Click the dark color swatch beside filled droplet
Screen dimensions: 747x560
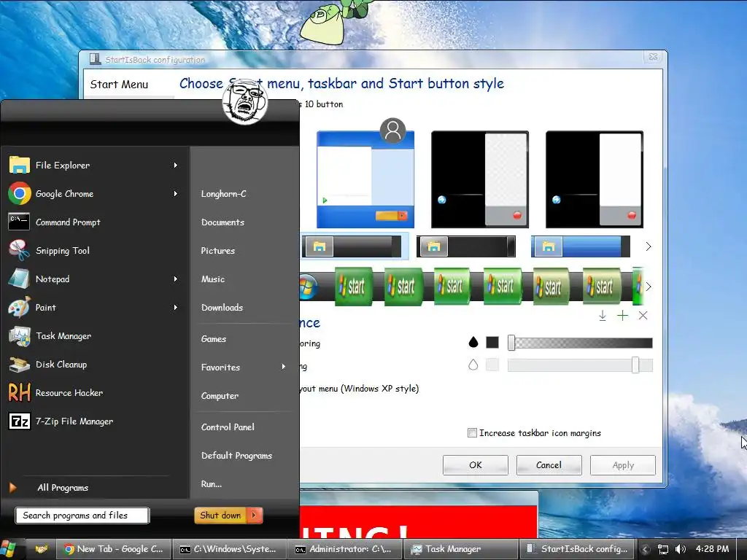[492, 342]
